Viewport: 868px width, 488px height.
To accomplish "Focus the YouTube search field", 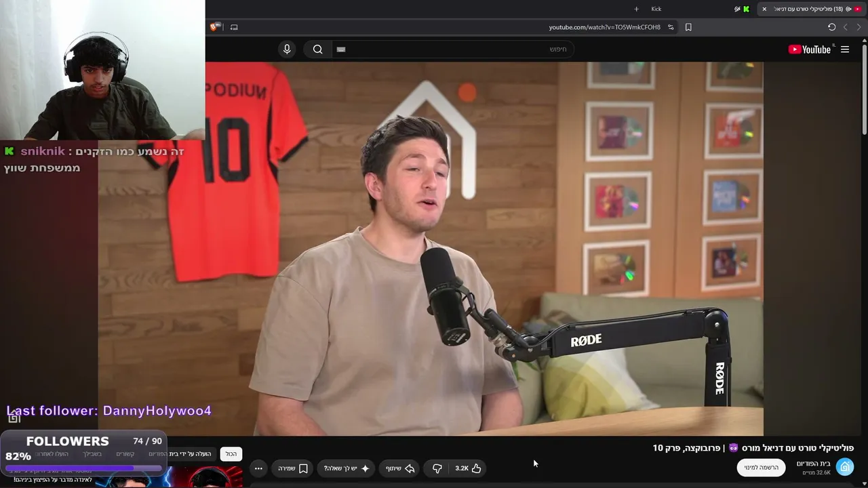I will (452, 49).
